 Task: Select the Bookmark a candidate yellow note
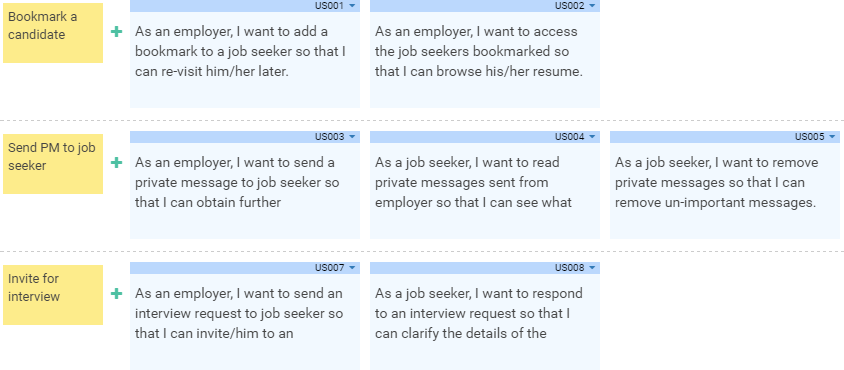[x=53, y=33]
